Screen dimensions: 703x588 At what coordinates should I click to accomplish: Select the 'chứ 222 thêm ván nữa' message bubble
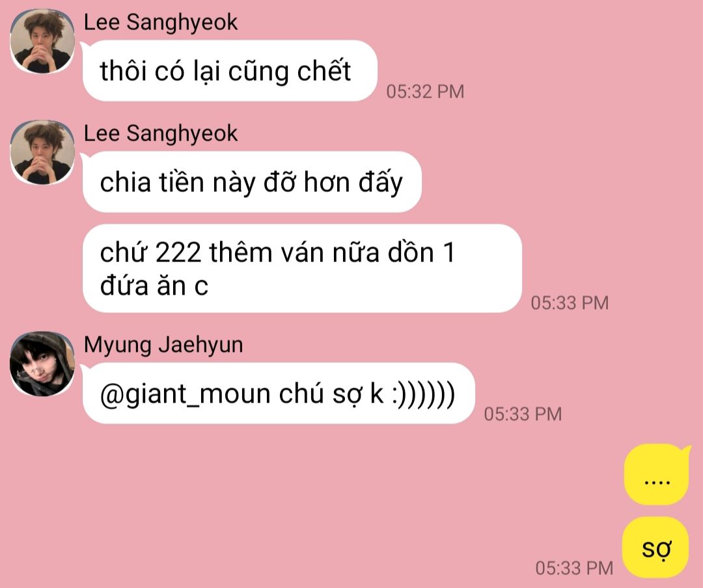302,269
